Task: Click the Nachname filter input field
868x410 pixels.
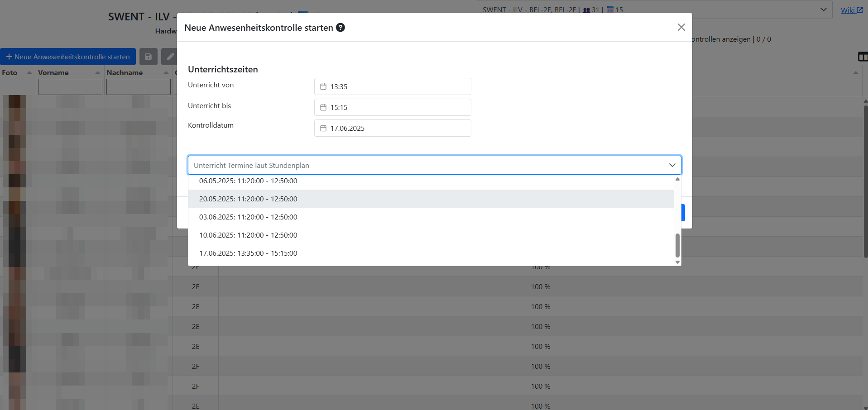Action: (x=138, y=87)
